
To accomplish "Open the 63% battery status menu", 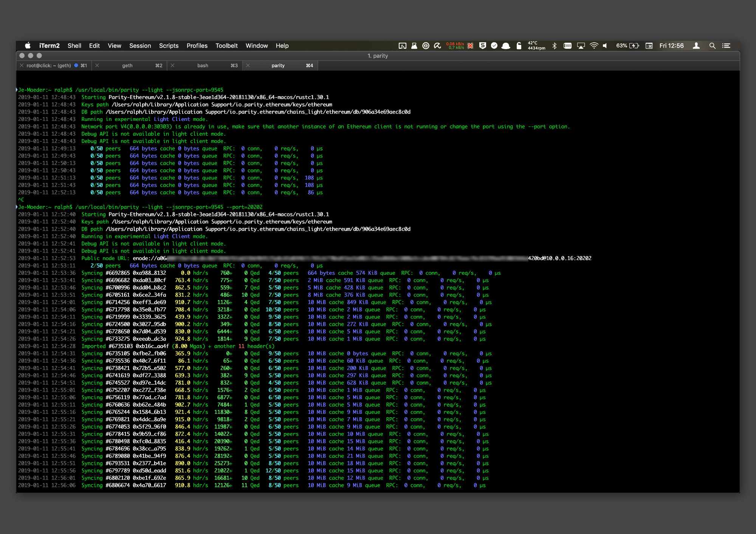I will (627, 46).
